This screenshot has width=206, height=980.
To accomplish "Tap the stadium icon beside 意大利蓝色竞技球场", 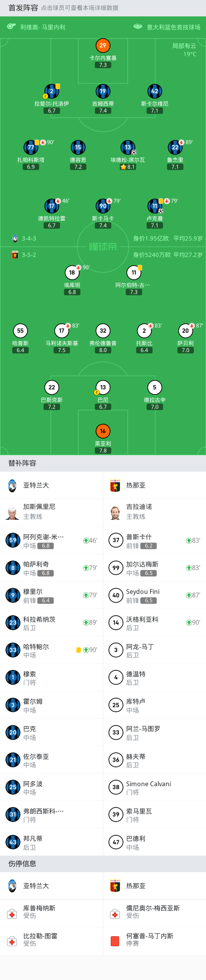I will pos(137,27).
